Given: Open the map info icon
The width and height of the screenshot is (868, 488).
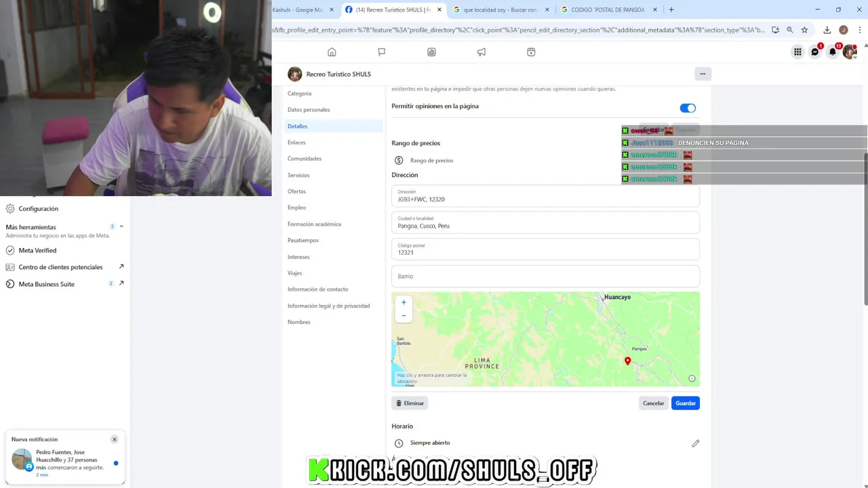Looking at the screenshot, I should tap(692, 378).
